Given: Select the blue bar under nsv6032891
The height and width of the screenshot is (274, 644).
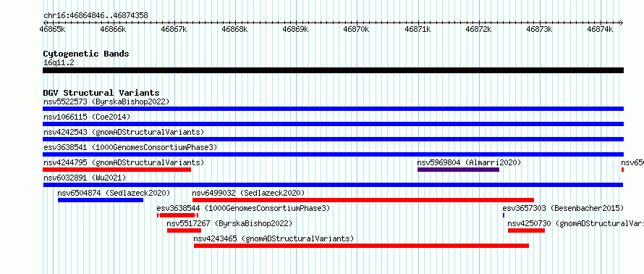Looking at the screenshot, I should coord(333,185).
